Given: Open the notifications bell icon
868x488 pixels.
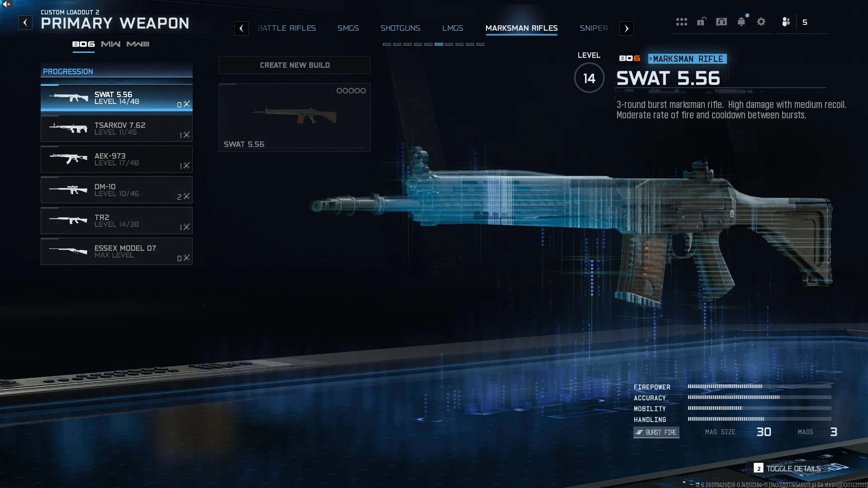Looking at the screenshot, I should [741, 22].
